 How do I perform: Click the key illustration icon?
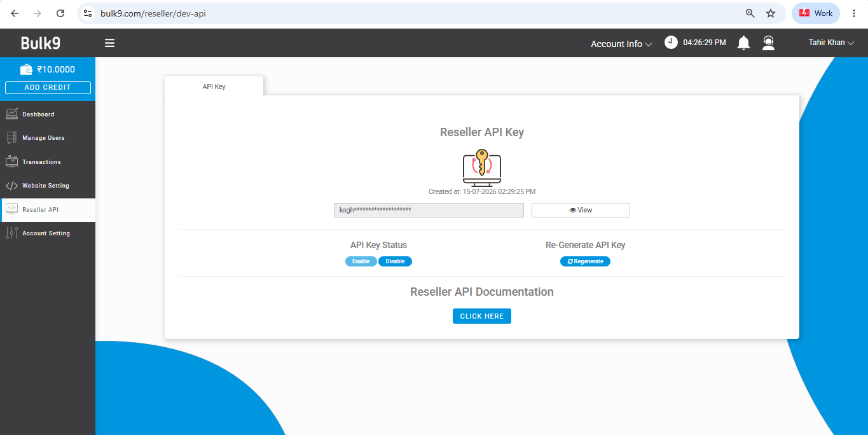481,168
